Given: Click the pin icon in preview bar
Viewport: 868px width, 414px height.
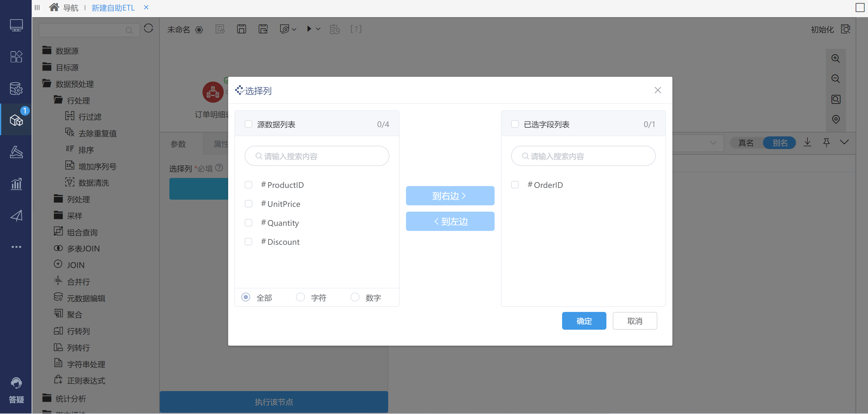Looking at the screenshot, I should (826, 142).
